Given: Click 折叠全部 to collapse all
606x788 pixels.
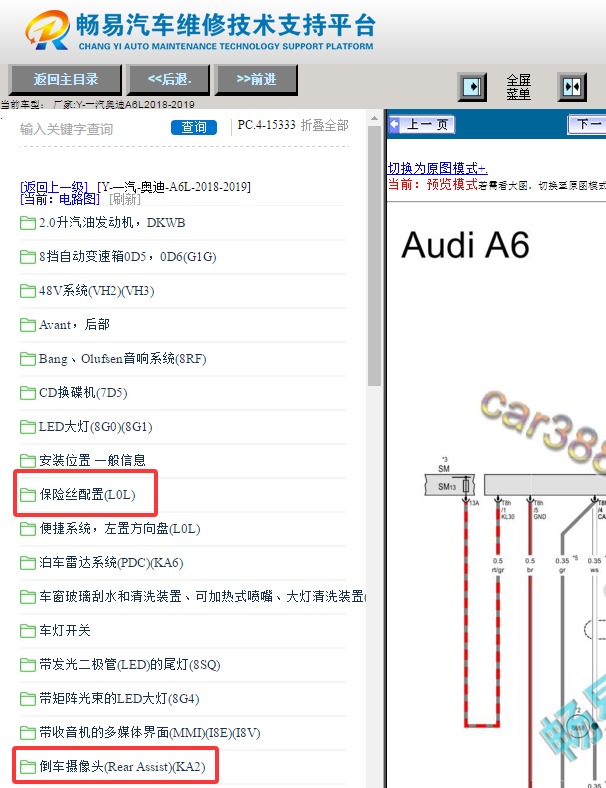Looking at the screenshot, I should pyautogui.click(x=325, y=125).
